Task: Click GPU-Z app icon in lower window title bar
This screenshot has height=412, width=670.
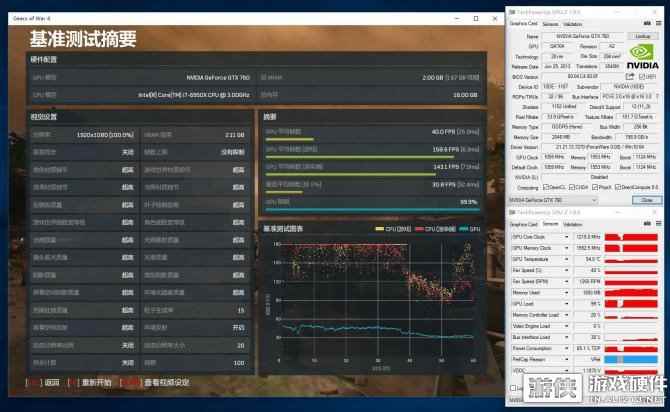Action: pos(512,212)
